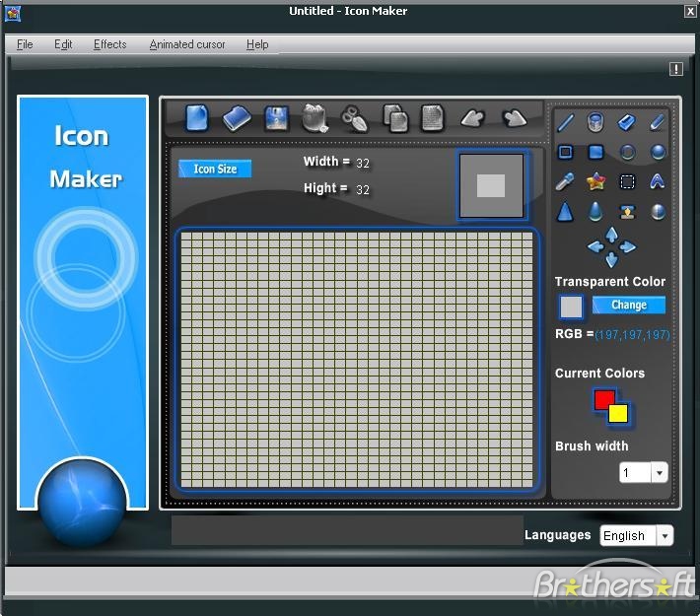Expand the Languages dropdown

pyautogui.click(x=665, y=535)
